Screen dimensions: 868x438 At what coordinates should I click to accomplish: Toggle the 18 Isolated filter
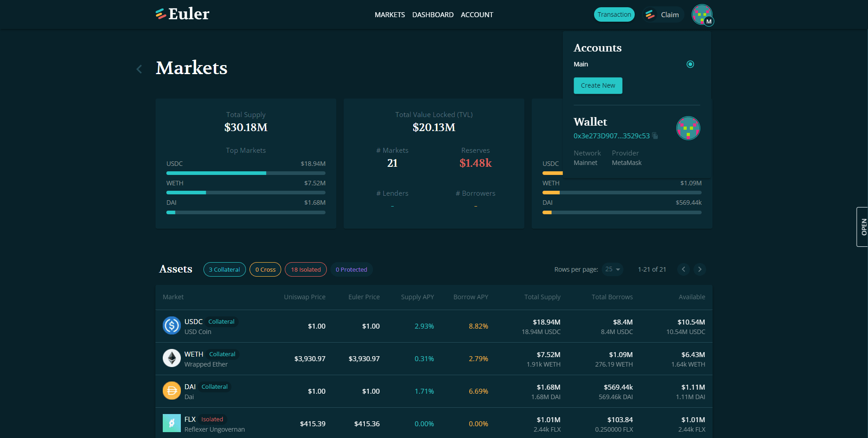306,269
